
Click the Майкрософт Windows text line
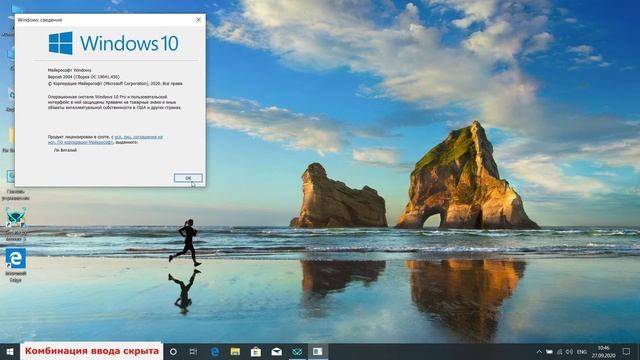click(69, 70)
